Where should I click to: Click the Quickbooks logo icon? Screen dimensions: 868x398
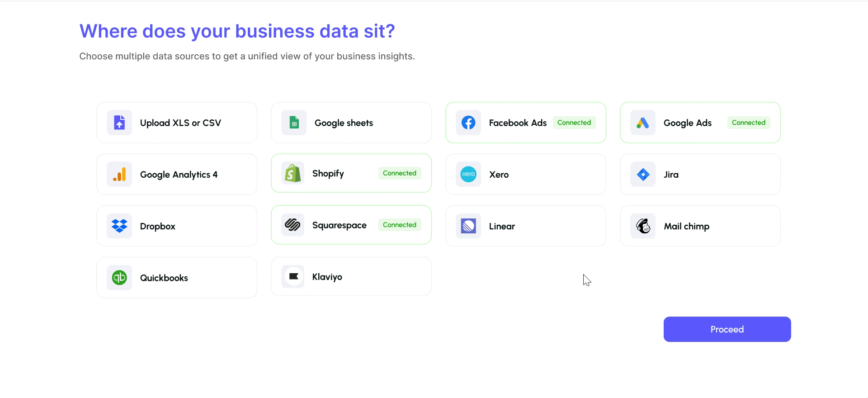coord(119,278)
